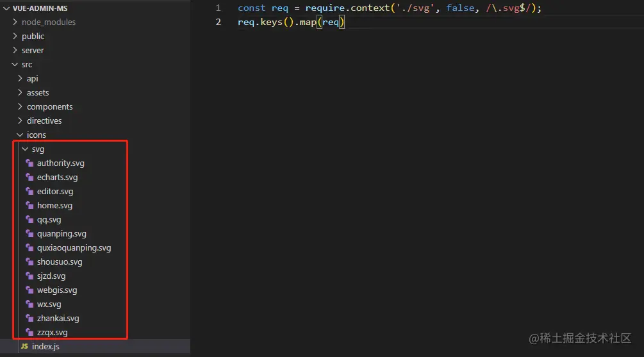This screenshot has height=357, width=644.
Task: Expand the node_modules folder chevron
Action: tap(15, 22)
